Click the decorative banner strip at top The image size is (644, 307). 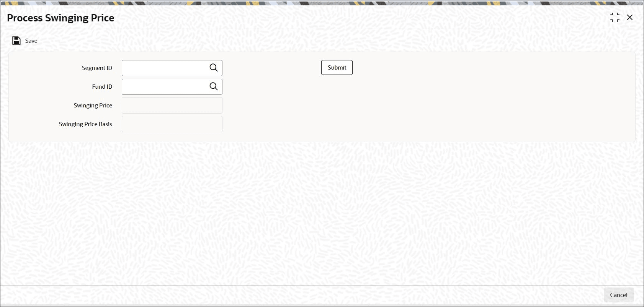322,3
